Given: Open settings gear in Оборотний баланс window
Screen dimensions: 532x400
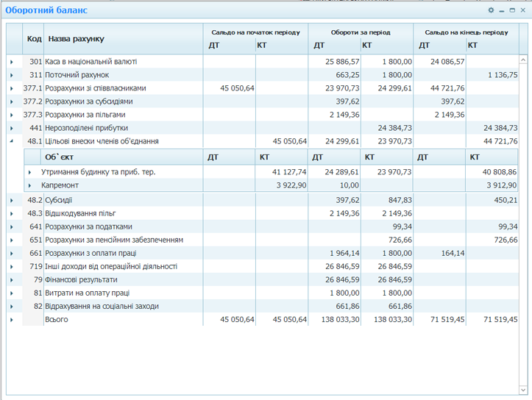Looking at the screenshot, I should coord(492,10).
